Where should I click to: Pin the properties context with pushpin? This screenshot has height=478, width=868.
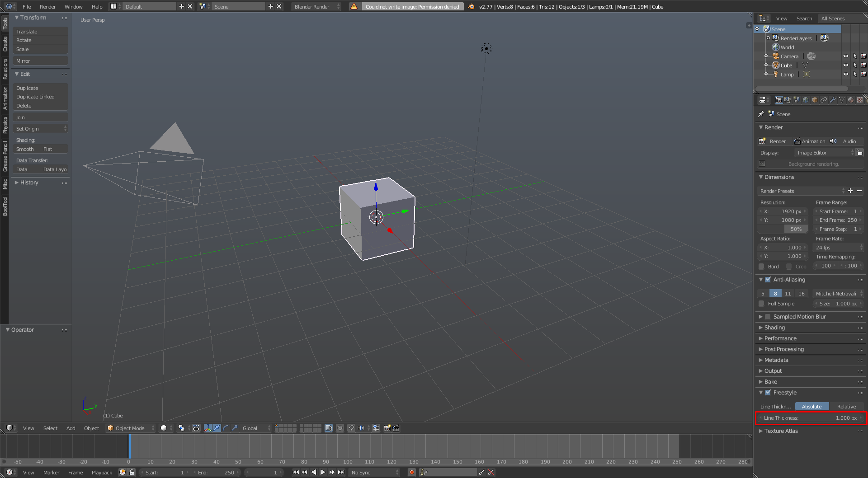761,114
